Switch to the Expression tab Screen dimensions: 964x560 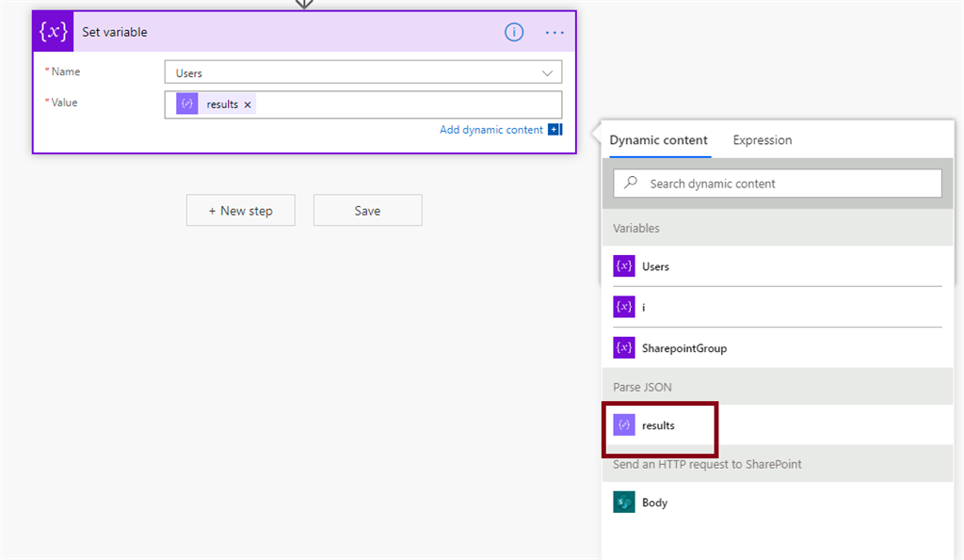pos(762,139)
